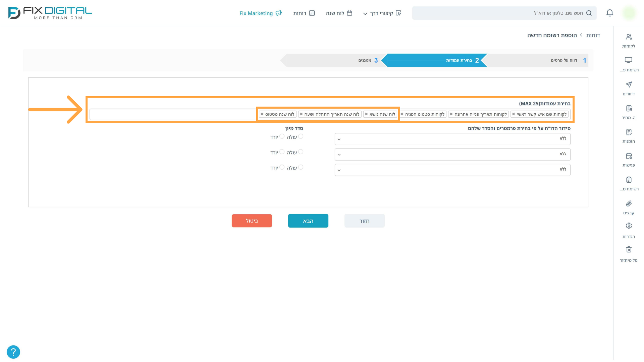Select עולה radio for third sort row
Screen dimensions: 644x362
coord(301,167)
